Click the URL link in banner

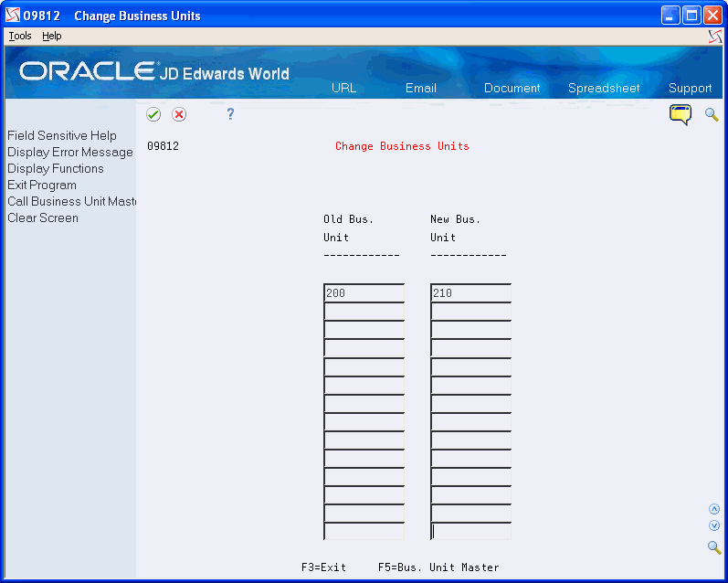point(343,88)
